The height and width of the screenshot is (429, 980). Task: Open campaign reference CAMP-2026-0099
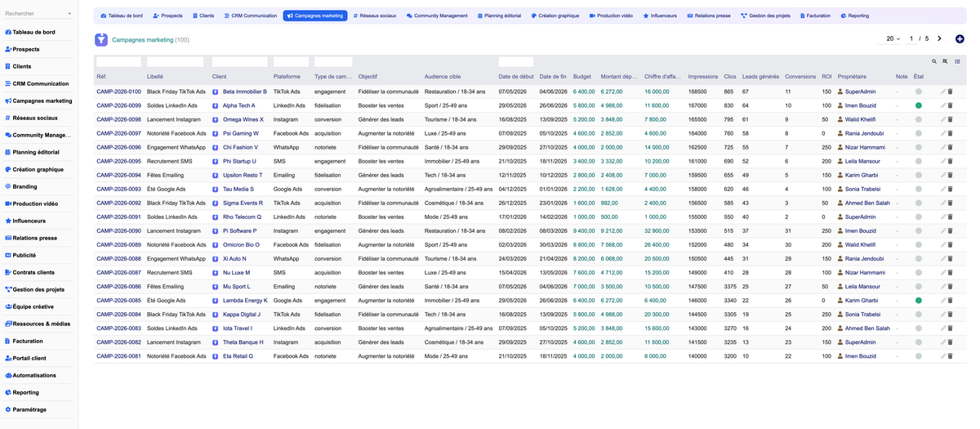[118, 105]
